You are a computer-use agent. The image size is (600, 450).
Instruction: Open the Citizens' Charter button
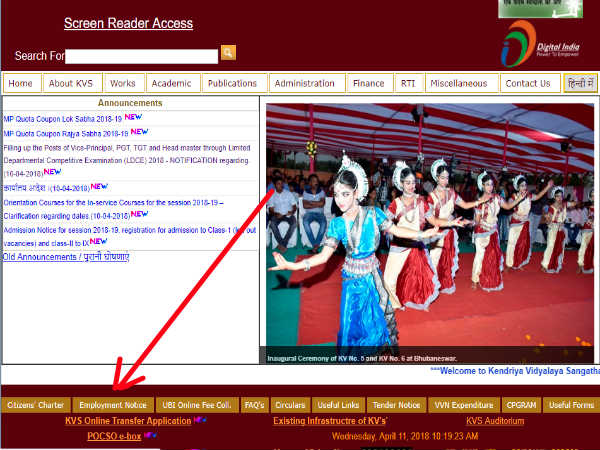(x=36, y=405)
